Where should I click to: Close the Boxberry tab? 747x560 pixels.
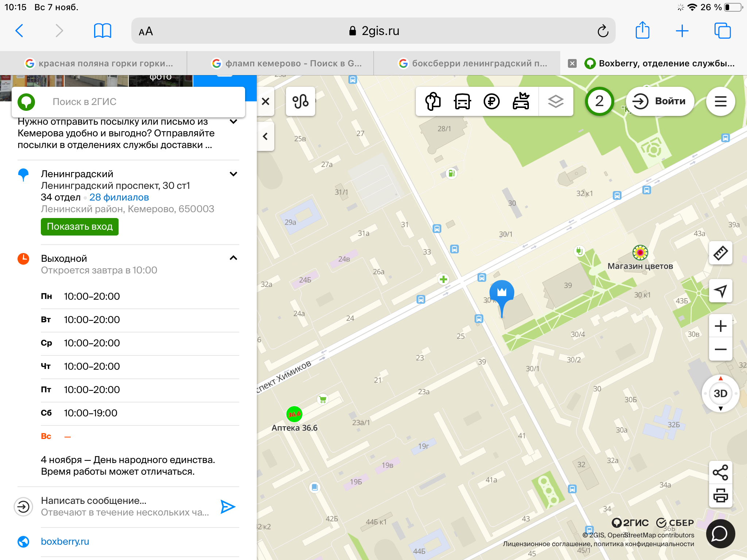tap(572, 63)
